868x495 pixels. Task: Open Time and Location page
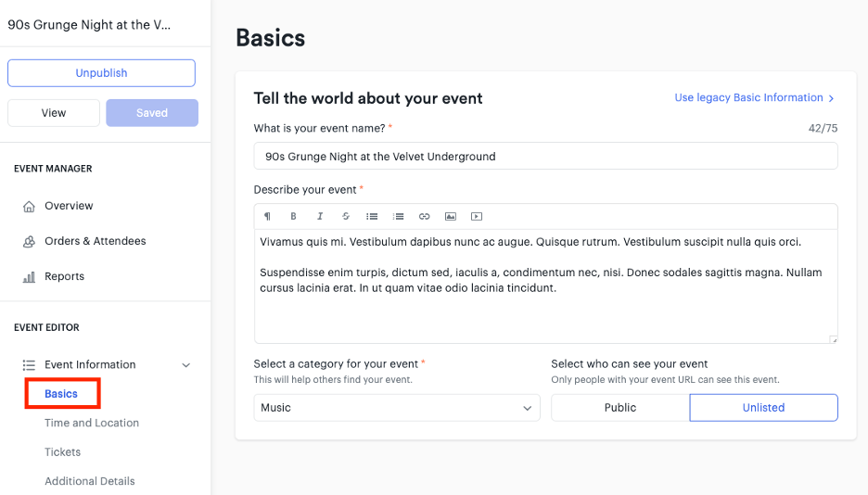click(92, 423)
